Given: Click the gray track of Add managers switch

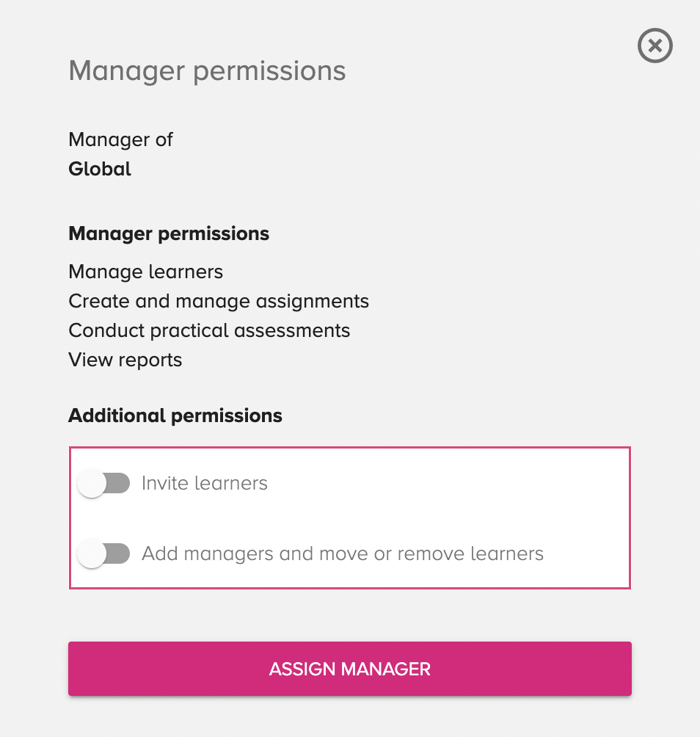Looking at the screenshot, I should [x=119, y=553].
